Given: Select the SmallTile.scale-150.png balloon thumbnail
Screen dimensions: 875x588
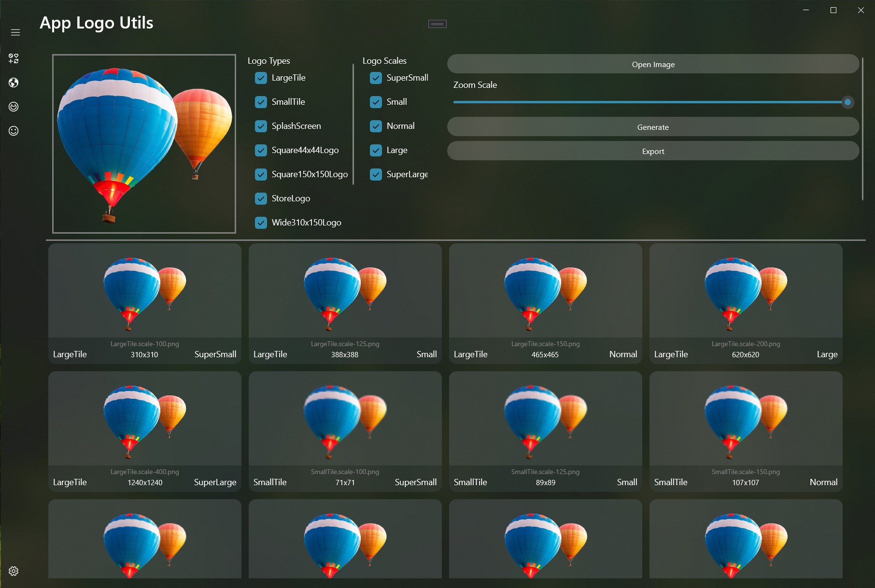Looking at the screenshot, I should 746,422.
